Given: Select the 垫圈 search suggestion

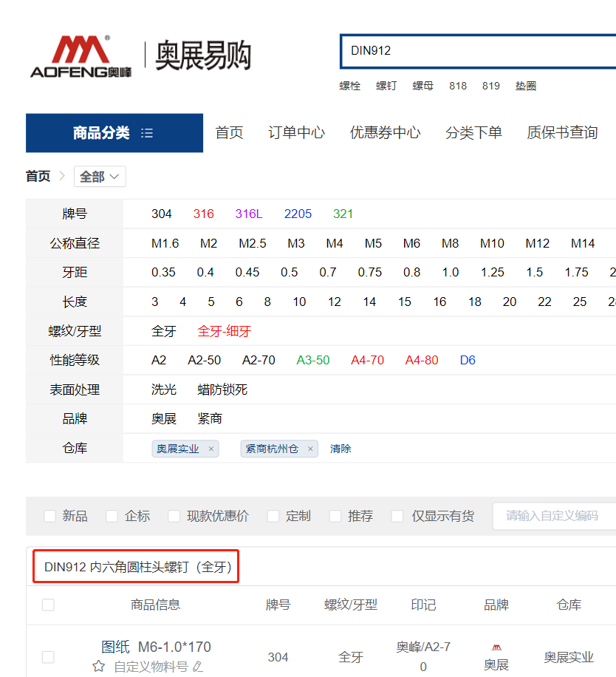Looking at the screenshot, I should (x=526, y=86).
